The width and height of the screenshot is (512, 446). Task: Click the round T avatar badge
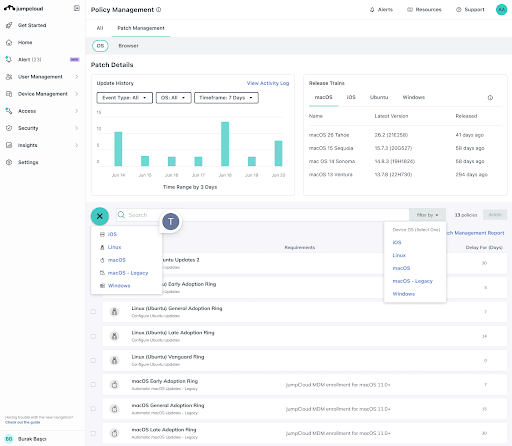coord(171,221)
